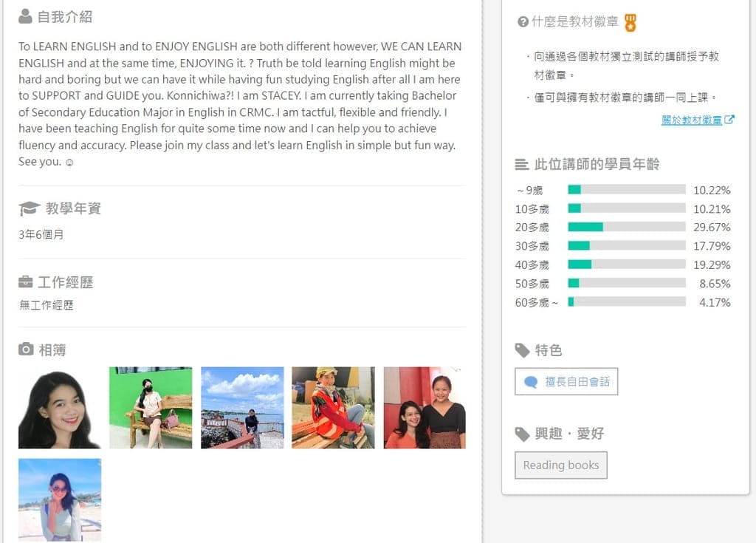Click the person icon beside 自我介紹
Screen dimensions: 756x543
click(25, 16)
